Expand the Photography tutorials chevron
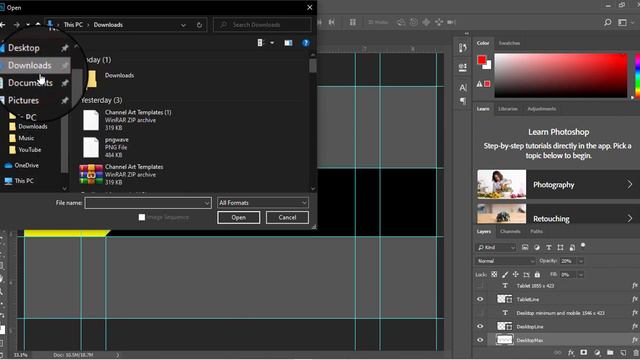Image resolution: width=640 pixels, height=360 pixels. coord(630,184)
